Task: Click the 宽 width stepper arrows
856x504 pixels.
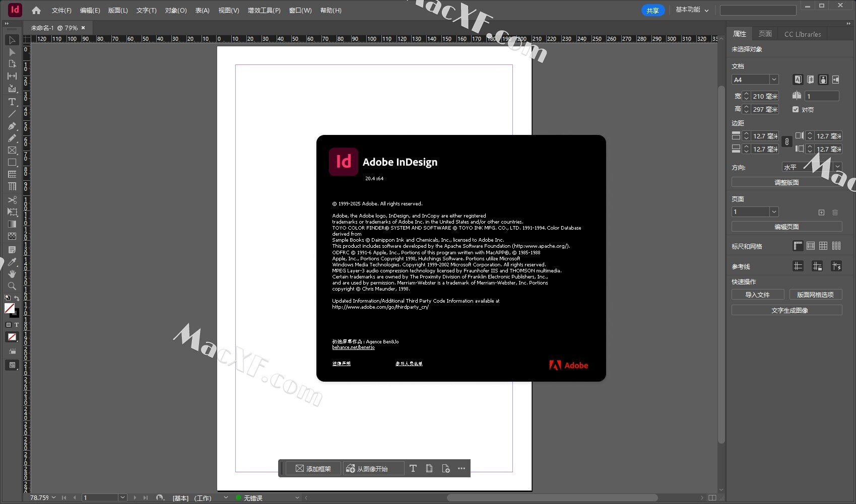Action: point(747,96)
